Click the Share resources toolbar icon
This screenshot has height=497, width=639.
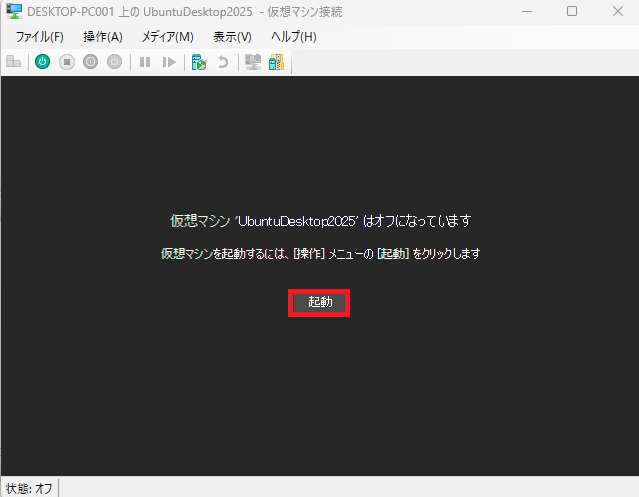[x=276, y=62]
